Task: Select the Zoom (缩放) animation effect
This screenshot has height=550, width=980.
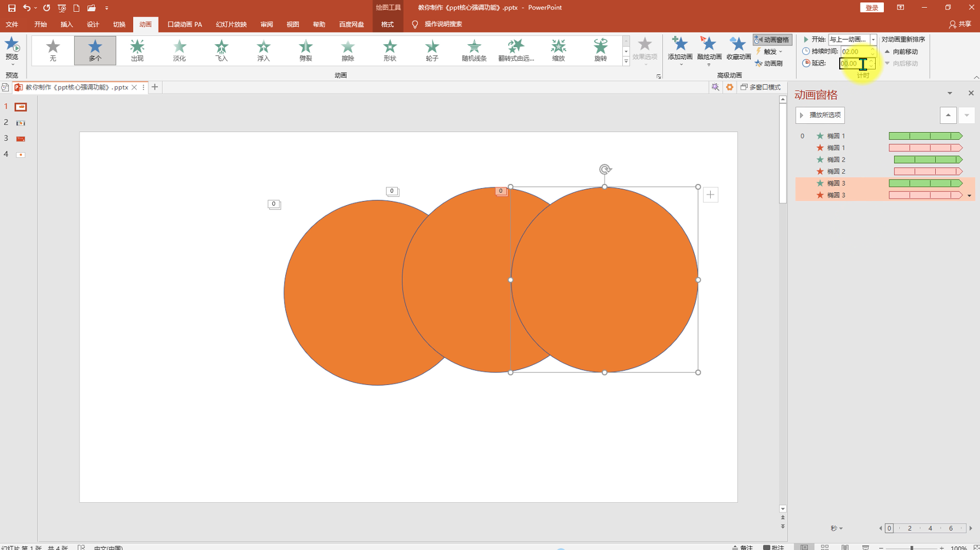Action: [x=558, y=51]
